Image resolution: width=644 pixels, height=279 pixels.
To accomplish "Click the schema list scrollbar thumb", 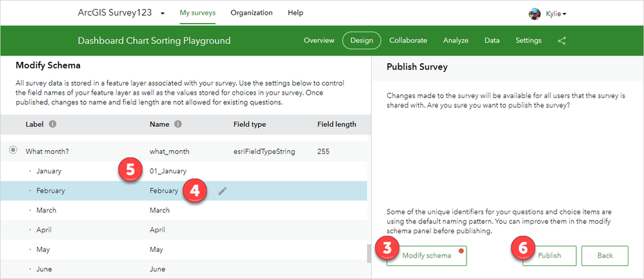I will [x=369, y=254].
